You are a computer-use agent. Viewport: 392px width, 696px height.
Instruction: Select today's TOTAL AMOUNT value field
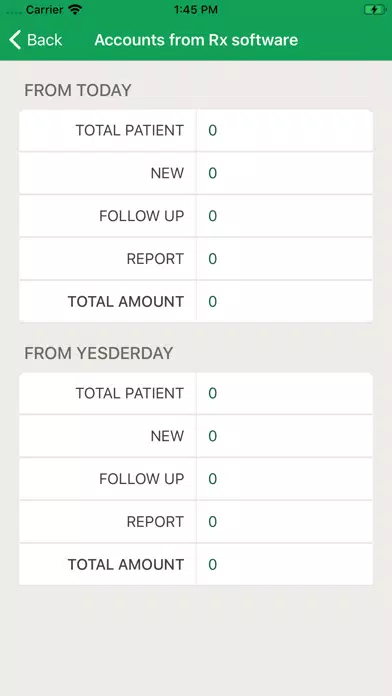285,302
